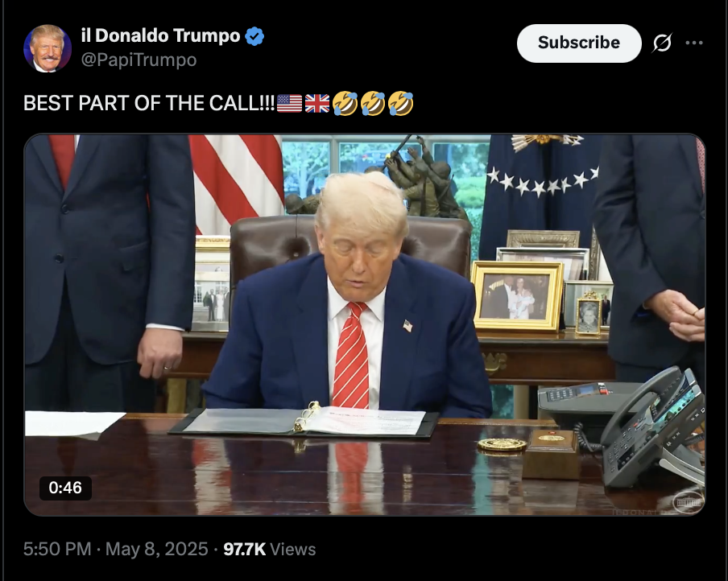728x581 pixels.
Task: Open the 5:50 PM timestamp link
Action: [x=57, y=549]
